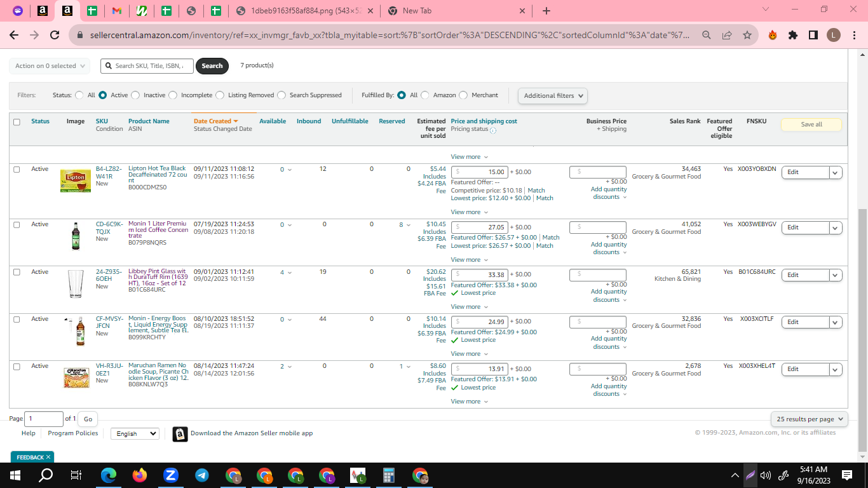Share this page from the address bar
The width and height of the screenshot is (868, 488).
(726, 35)
